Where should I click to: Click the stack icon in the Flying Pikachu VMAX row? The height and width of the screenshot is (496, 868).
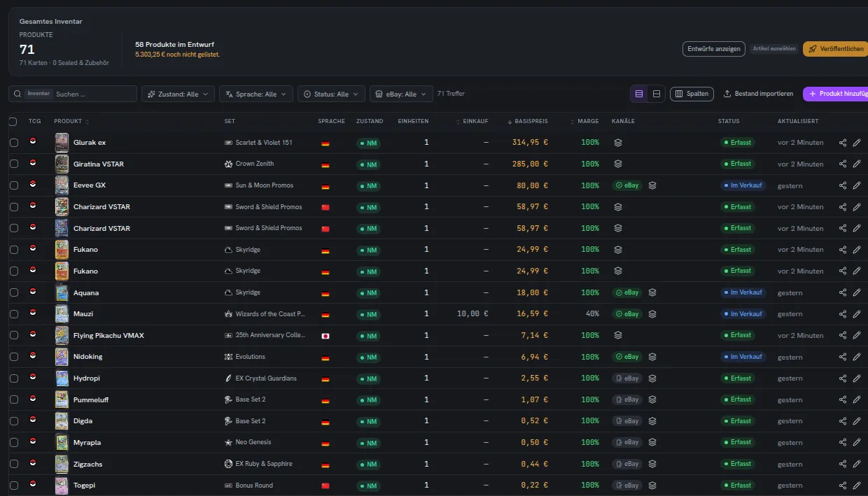point(618,336)
